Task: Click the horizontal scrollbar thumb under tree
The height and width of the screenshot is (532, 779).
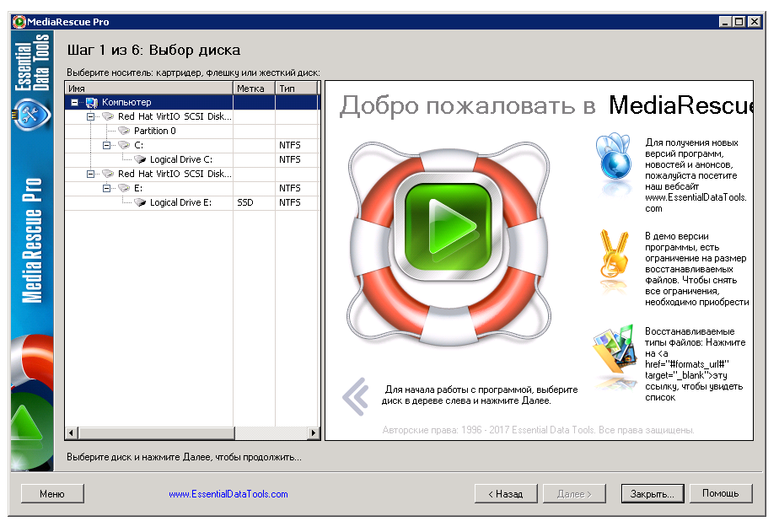Action: [156, 433]
